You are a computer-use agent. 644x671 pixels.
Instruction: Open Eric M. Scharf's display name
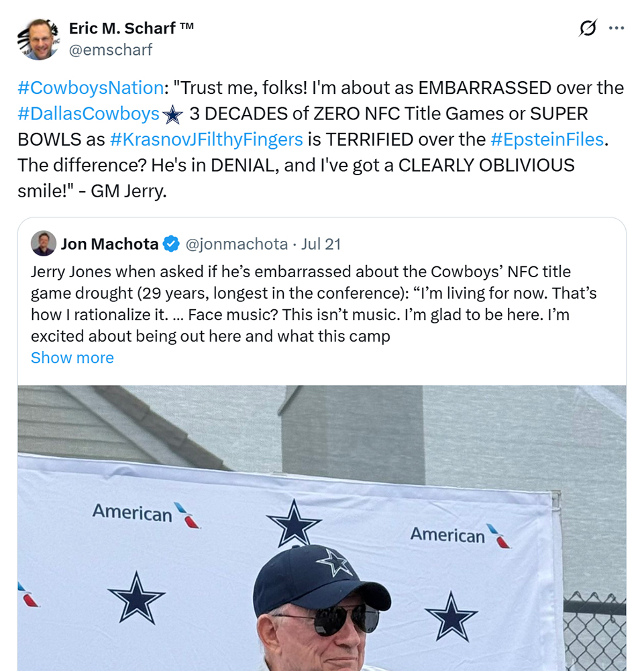click(131, 28)
